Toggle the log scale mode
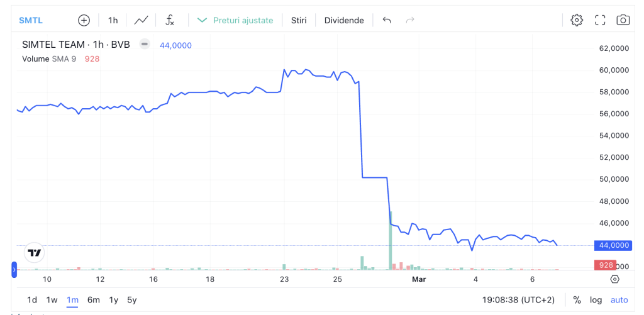The image size is (644, 315). (596, 300)
